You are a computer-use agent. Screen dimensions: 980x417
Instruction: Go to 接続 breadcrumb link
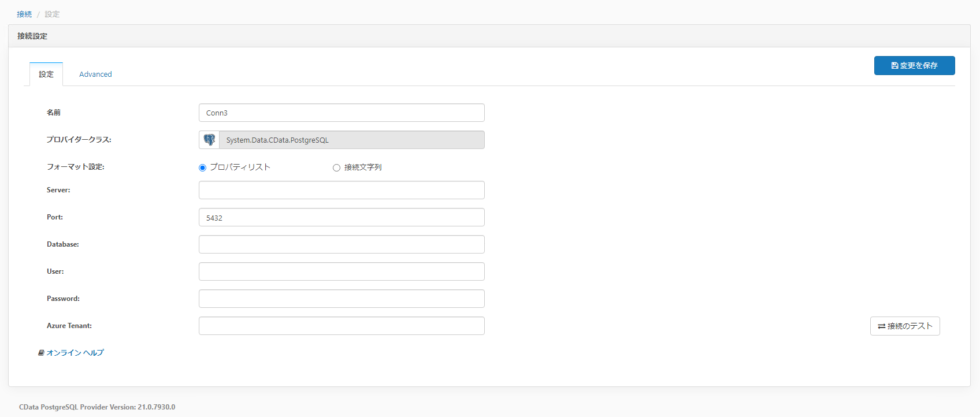click(24, 14)
